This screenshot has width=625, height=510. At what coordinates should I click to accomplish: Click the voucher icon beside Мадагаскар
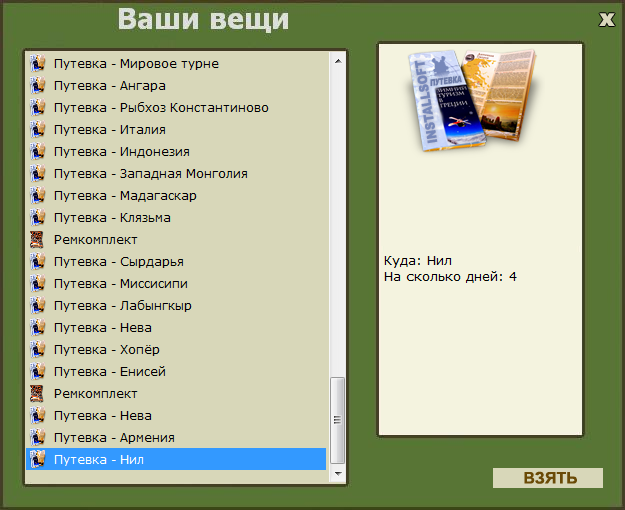(37, 196)
